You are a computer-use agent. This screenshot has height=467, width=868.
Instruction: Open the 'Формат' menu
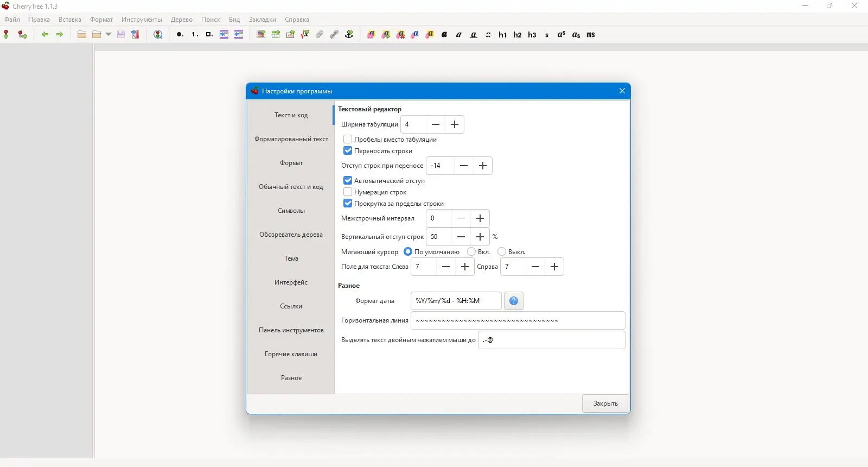click(101, 20)
